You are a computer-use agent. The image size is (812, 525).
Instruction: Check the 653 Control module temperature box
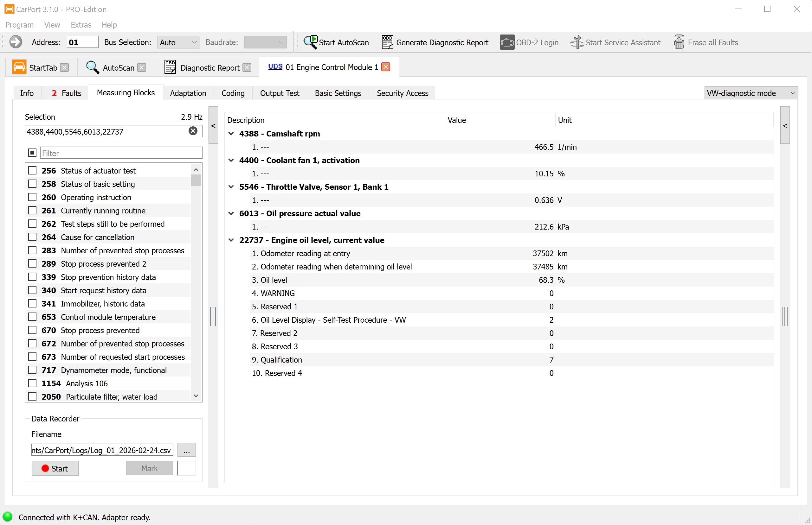(x=32, y=317)
